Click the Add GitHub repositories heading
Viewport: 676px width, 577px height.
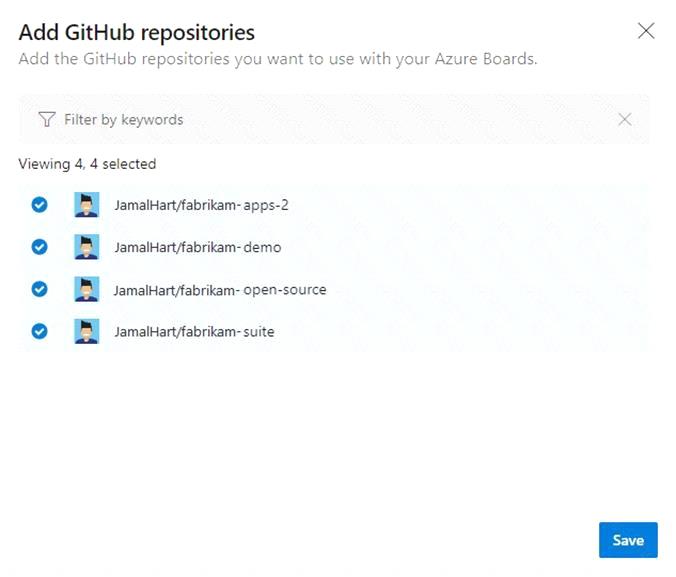click(x=137, y=33)
